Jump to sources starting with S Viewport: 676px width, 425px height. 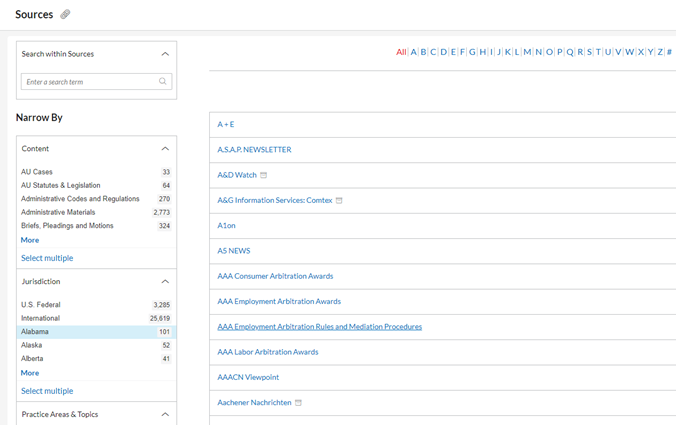point(589,52)
